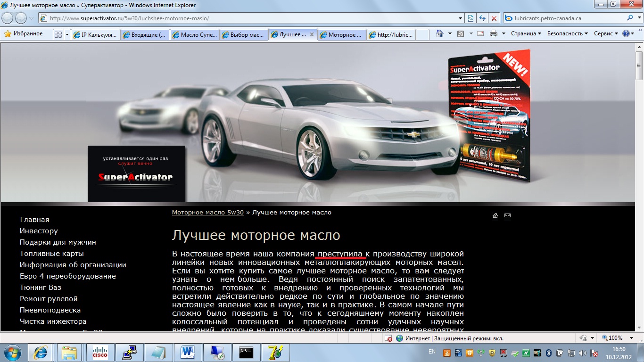Viewport: 644px width, 362px height.
Task: Switch to the Масло Супе... tab
Action: tap(194, 34)
